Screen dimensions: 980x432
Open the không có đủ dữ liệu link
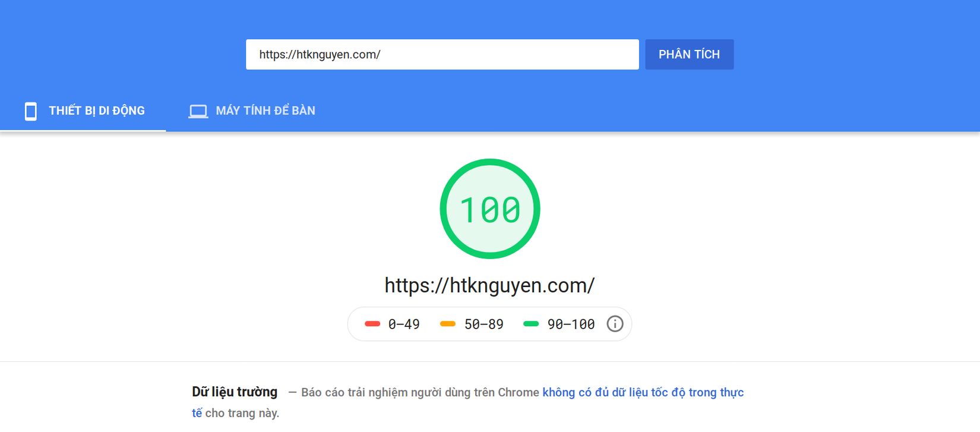(643, 393)
